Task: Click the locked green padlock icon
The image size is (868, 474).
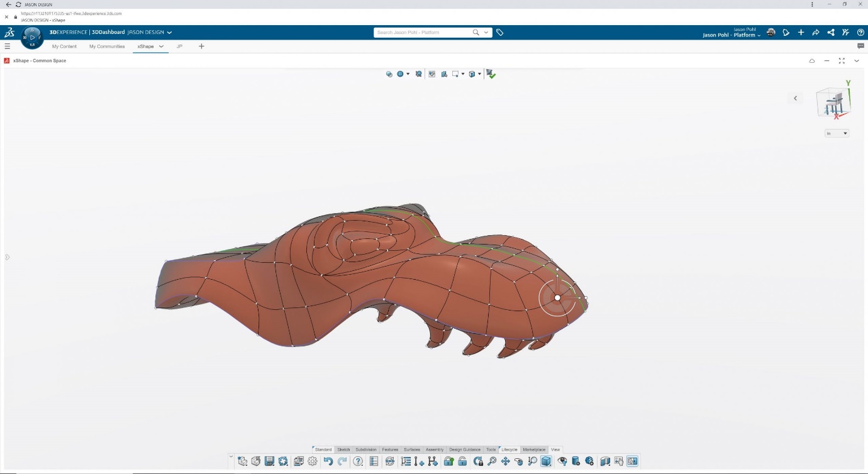Action: (x=448, y=461)
